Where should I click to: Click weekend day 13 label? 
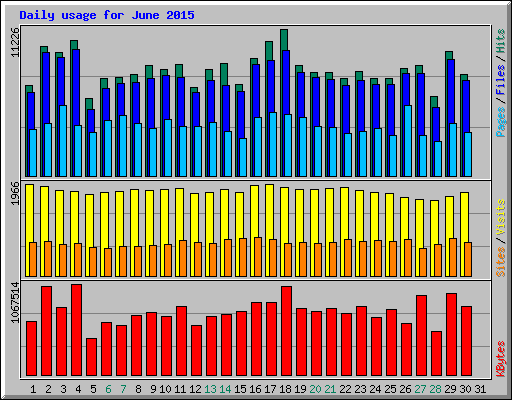[x=210, y=389]
